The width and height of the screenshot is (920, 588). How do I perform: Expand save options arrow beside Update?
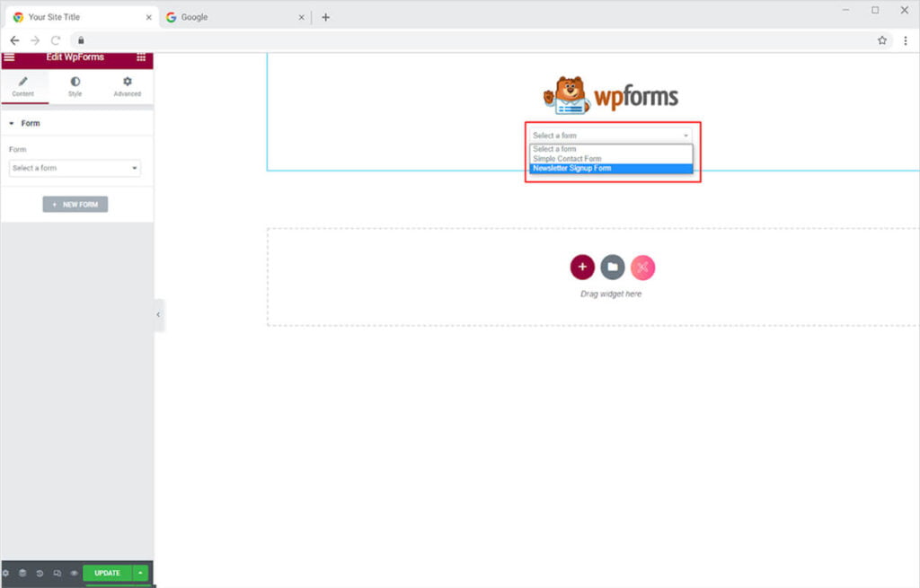140,573
